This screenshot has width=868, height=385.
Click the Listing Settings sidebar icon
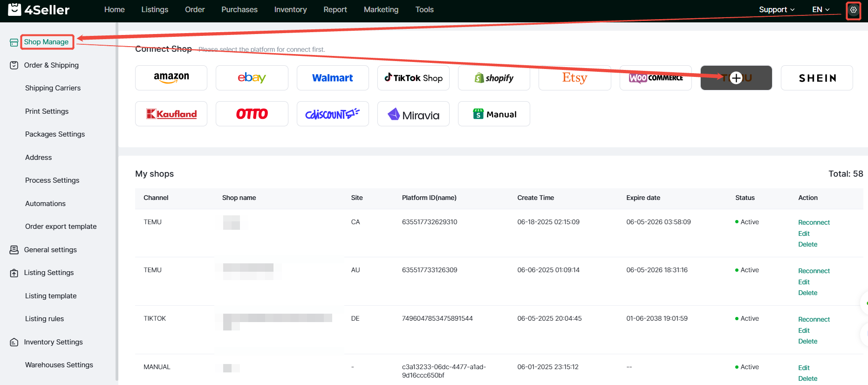(x=14, y=273)
